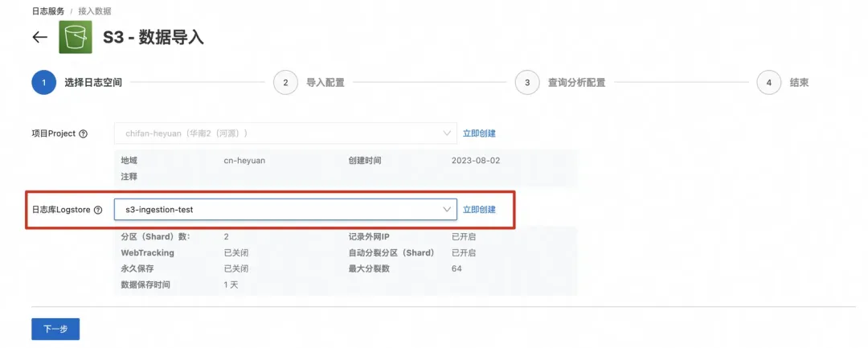Select step 2 circle 导入配置

(x=285, y=83)
